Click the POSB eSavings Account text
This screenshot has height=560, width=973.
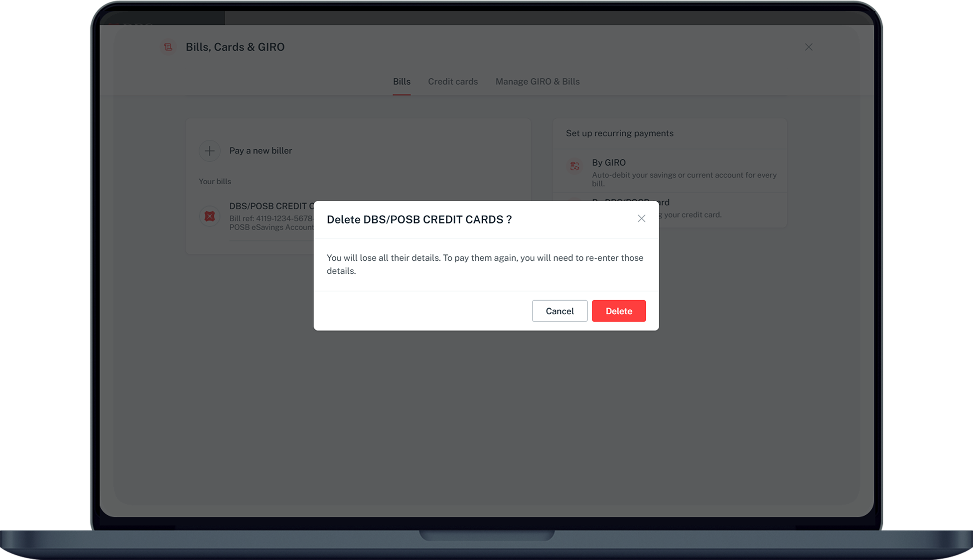272,227
